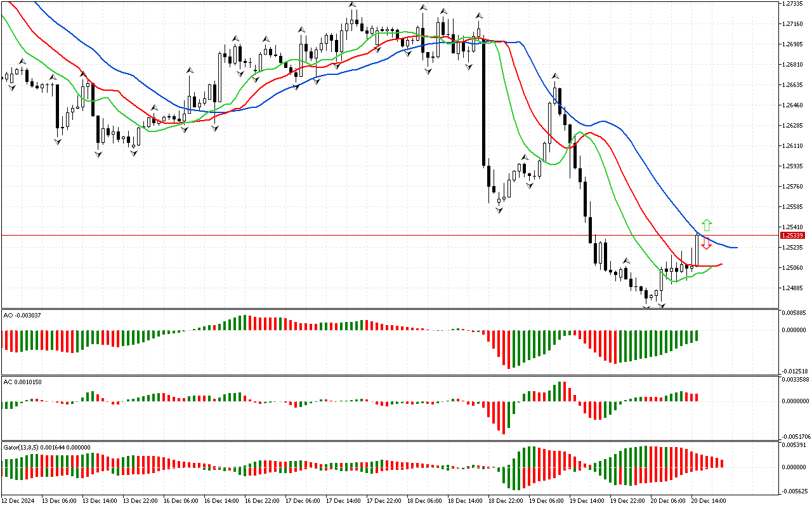812x508 pixels.
Task: Click the 0.0033588 value on AC scale
Action: [x=796, y=380]
